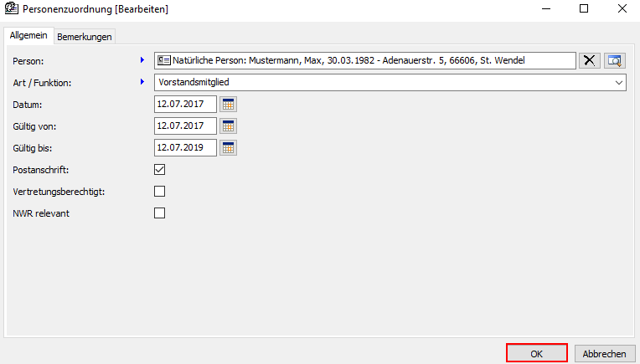640x364 pixels.
Task: Open person search with the magnifier icon
Action: pos(616,60)
